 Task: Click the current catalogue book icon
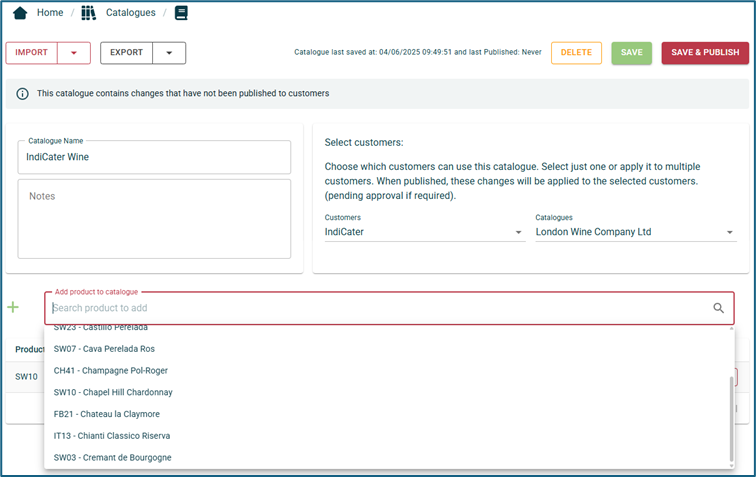181,13
